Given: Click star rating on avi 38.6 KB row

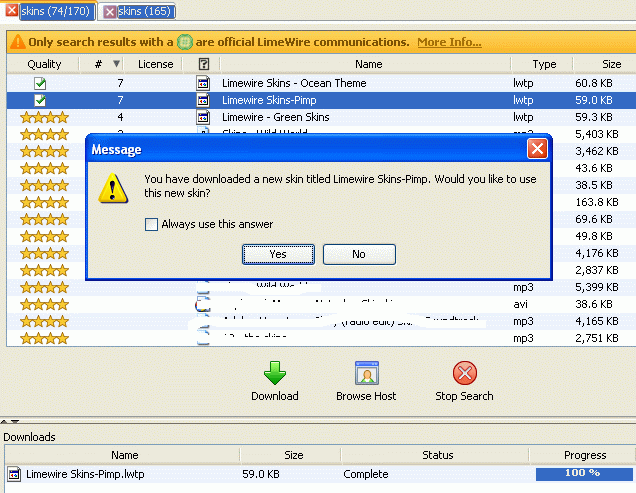Looking at the screenshot, I should point(44,304).
